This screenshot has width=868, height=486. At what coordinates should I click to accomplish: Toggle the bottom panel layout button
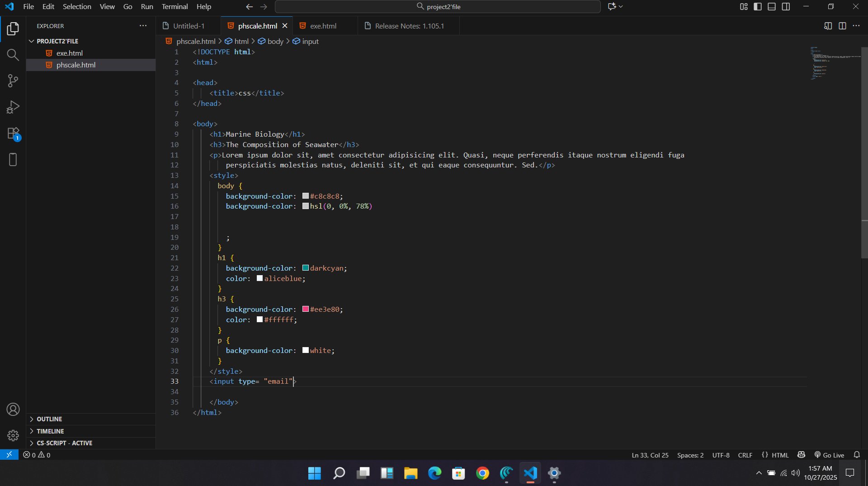[x=772, y=6]
